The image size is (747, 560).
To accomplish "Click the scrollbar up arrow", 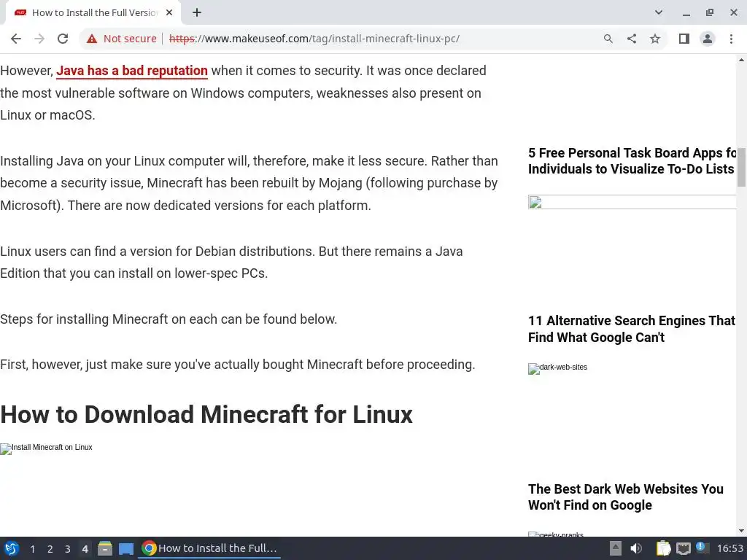I will click(741, 60).
